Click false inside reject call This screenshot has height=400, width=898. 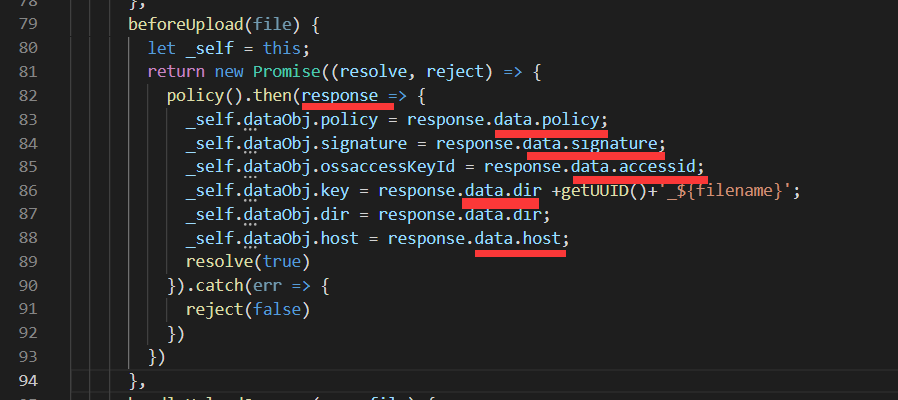click(277, 309)
